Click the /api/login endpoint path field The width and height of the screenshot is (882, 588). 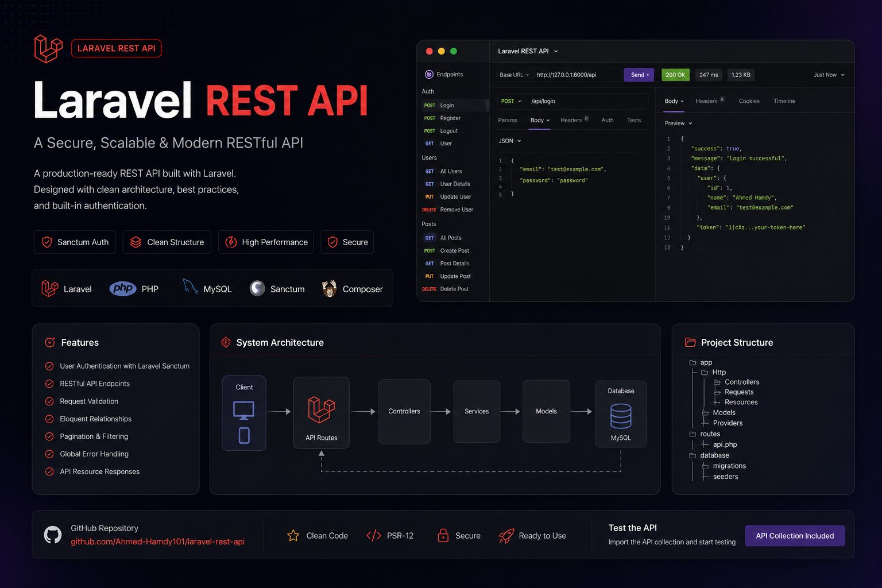tap(587, 101)
